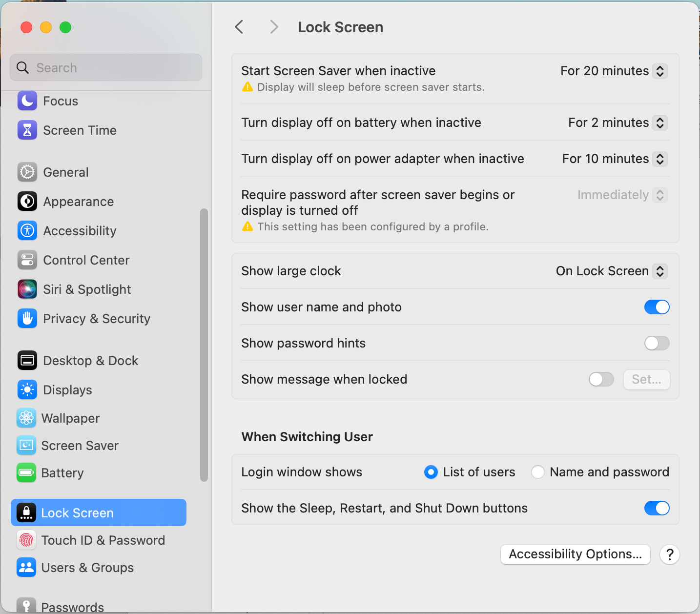This screenshot has width=700, height=614.
Task: Click the Touch ID fingerprint icon
Action: (x=26, y=540)
